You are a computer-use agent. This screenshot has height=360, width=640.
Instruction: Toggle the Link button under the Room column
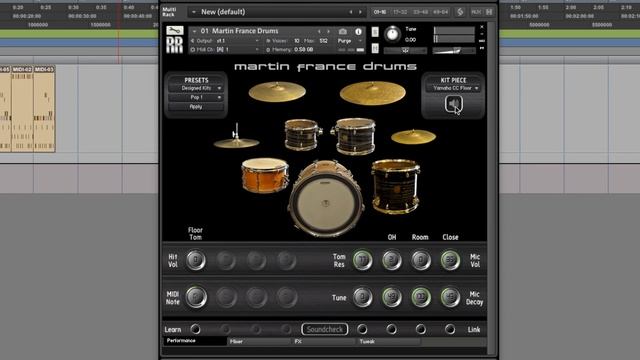click(x=421, y=329)
